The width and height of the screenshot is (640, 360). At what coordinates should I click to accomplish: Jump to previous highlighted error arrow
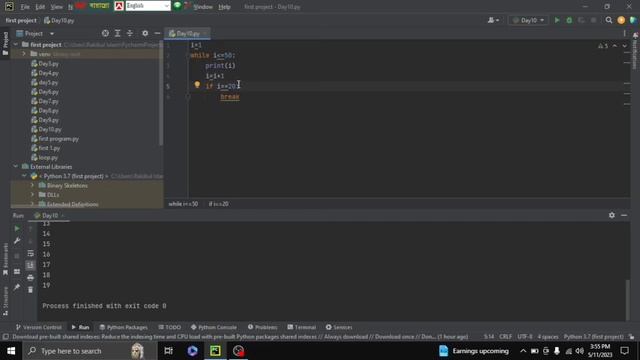pyautogui.click(x=615, y=46)
